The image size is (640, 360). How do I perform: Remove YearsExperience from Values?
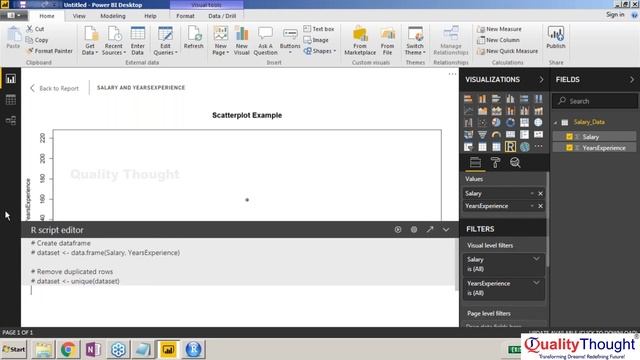pyautogui.click(x=540, y=206)
